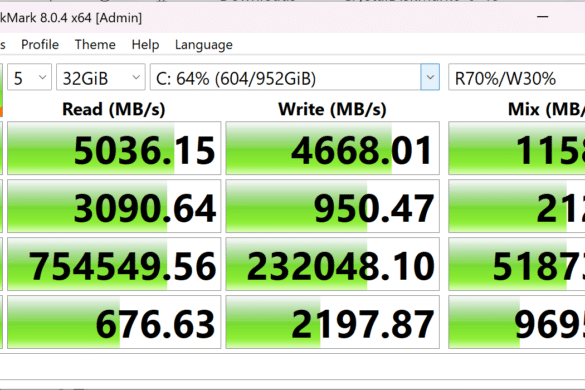Select the mix result starting with 1158
The height and width of the screenshot is (390, 585).
pos(517,148)
